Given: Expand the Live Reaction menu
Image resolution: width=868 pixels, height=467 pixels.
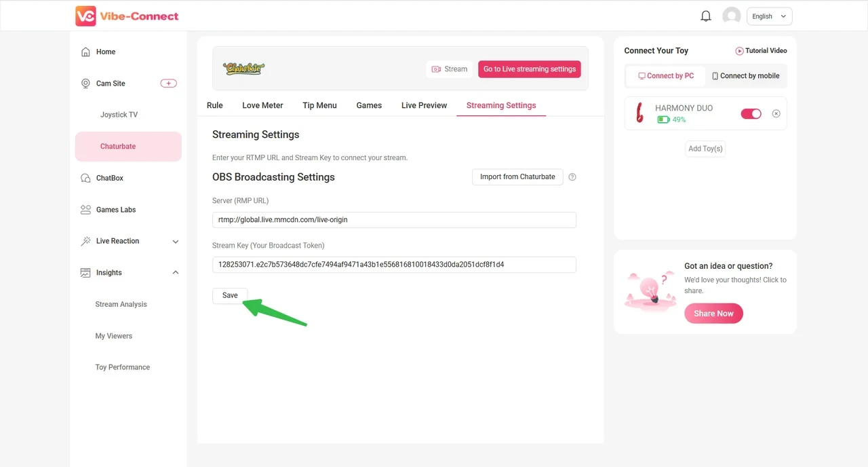Looking at the screenshot, I should [176, 242].
